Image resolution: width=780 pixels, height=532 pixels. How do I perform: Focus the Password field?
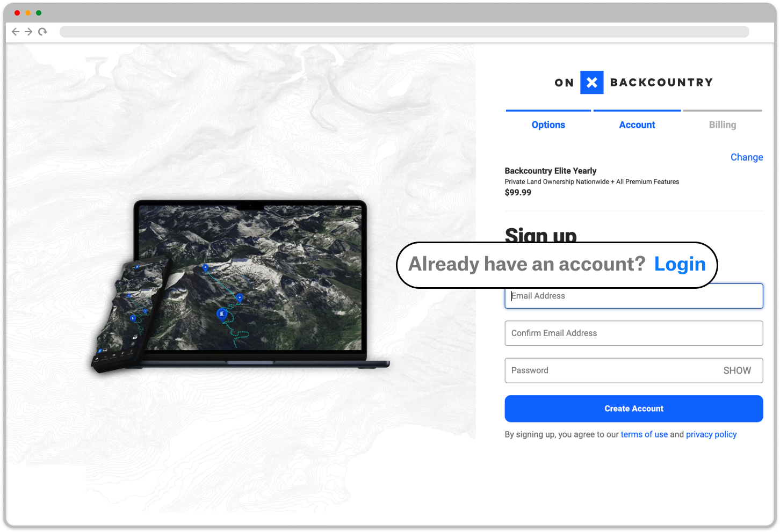click(607, 370)
